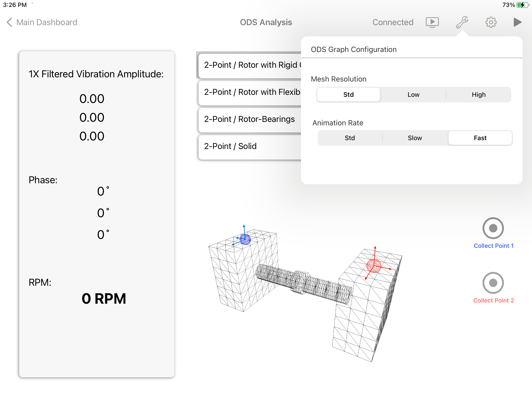
Task: Choose 2-Point / Rotor with Flexible model
Action: point(250,92)
